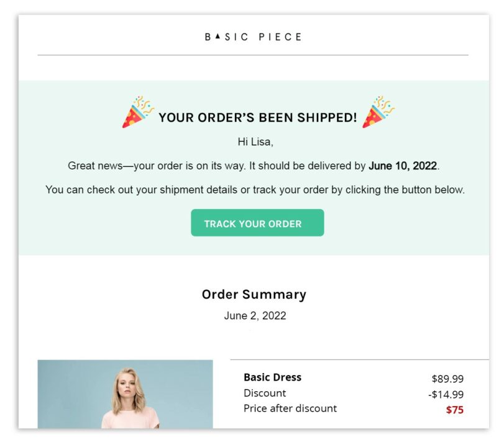Click the left party popper emoji
This screenshot has height=447, width=504.
[138, 112]
